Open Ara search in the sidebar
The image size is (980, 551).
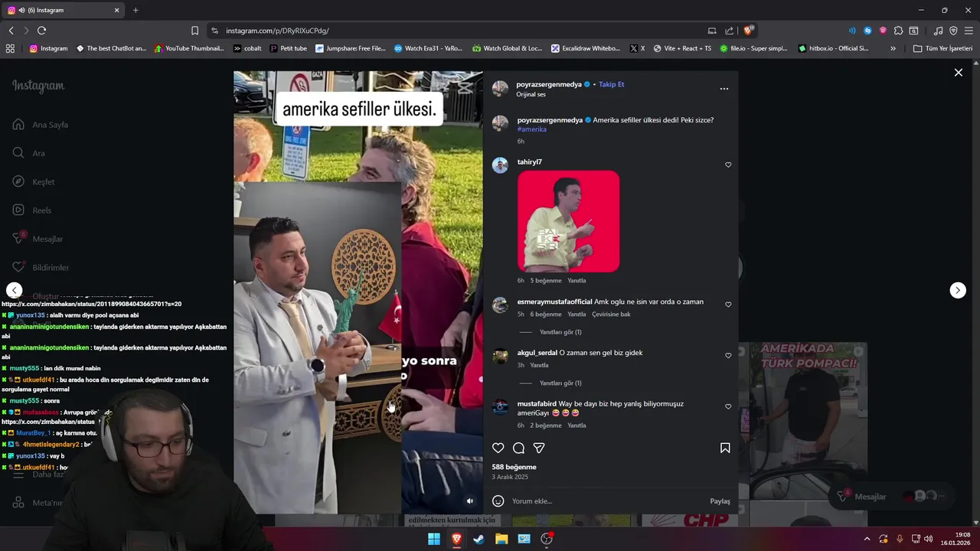tap(28, 153)
